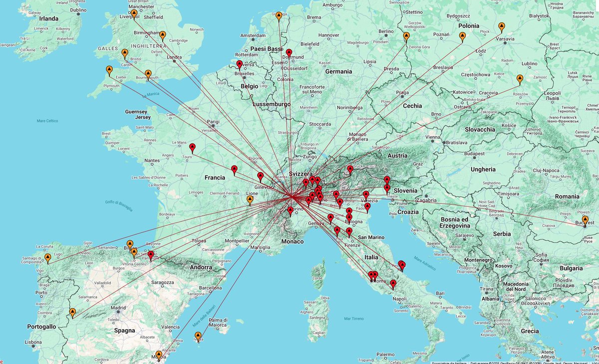The image size is (599, 364).
Task: Select the orange marker at Ibiza
Action: (198, 337)
